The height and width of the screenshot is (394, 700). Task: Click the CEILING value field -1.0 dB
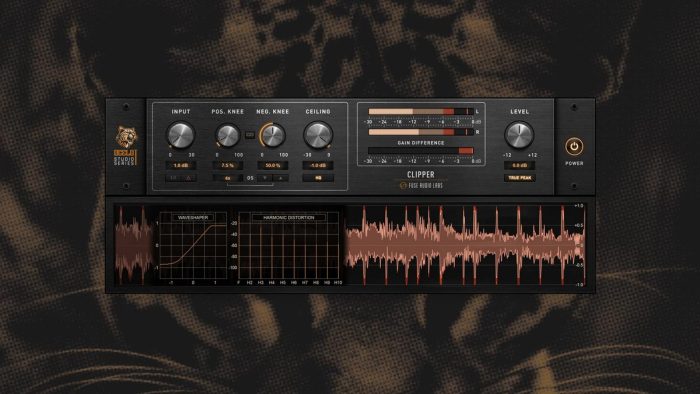pyautogui.click(x=318, y=166)
